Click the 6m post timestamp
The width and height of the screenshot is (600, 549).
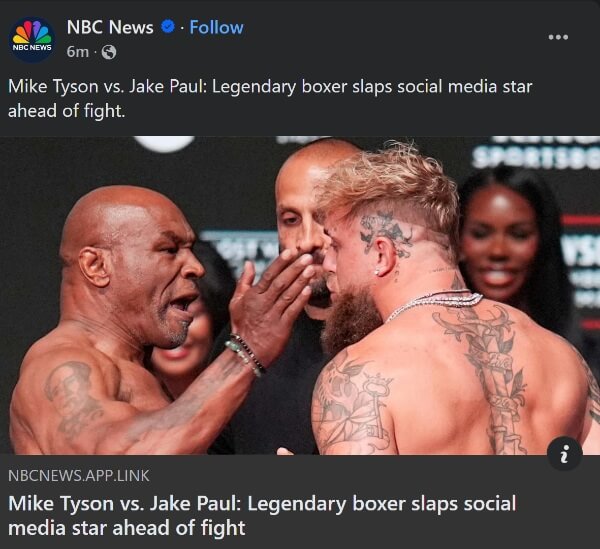pyautogui.click(x=78, y=52)
